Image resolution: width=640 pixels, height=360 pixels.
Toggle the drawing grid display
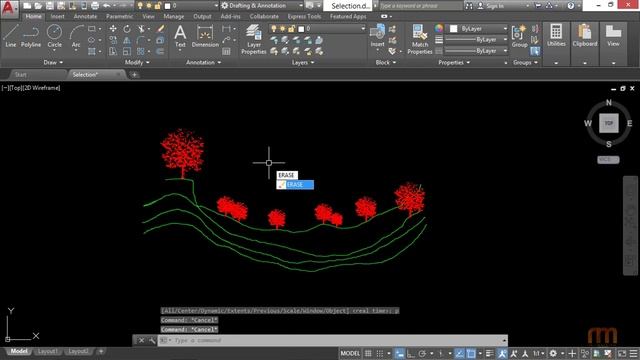coord(368,353)
